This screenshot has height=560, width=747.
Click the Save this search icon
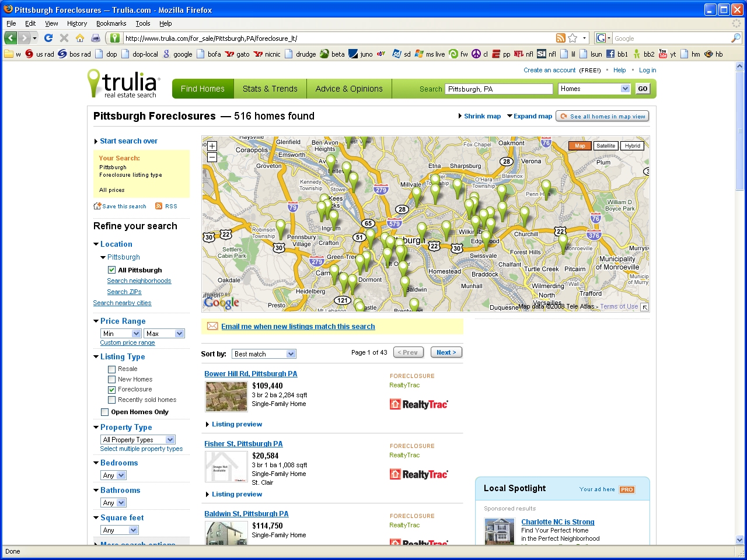coord(97,206)
